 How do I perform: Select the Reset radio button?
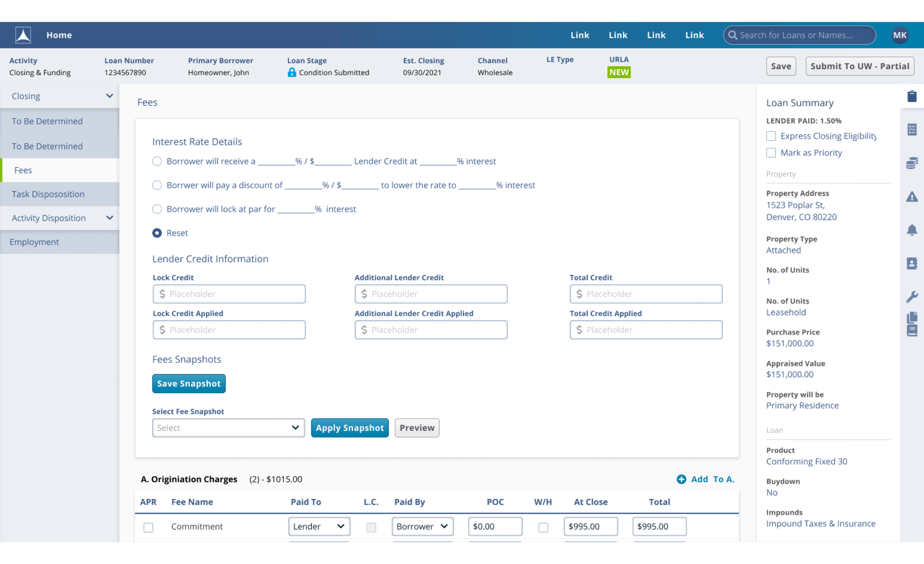[x=157, y=233]
